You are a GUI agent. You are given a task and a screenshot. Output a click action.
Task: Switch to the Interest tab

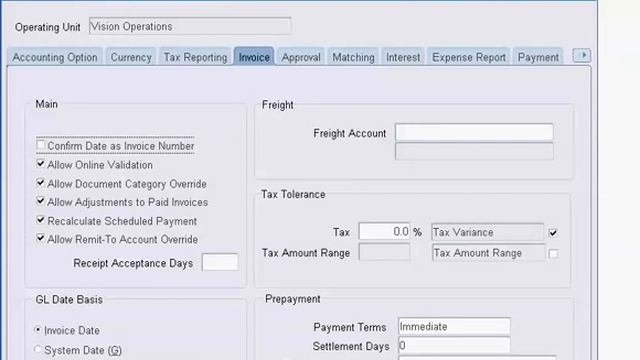pyautogui.click(x=403, y=57)
